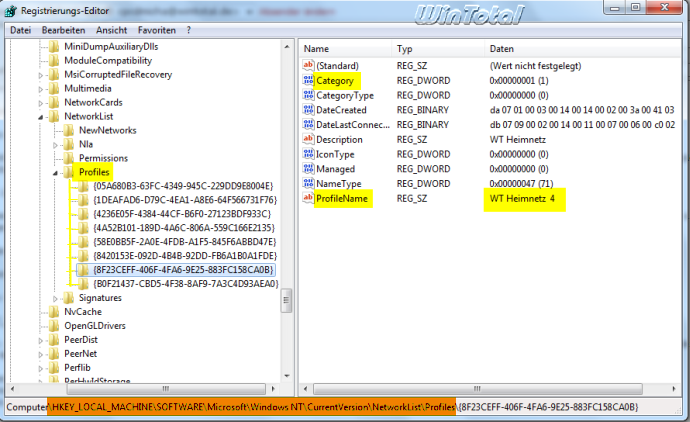Click the string icon of (Standard) value
This screenshot has width=690, height=422.
click(308, 66)
